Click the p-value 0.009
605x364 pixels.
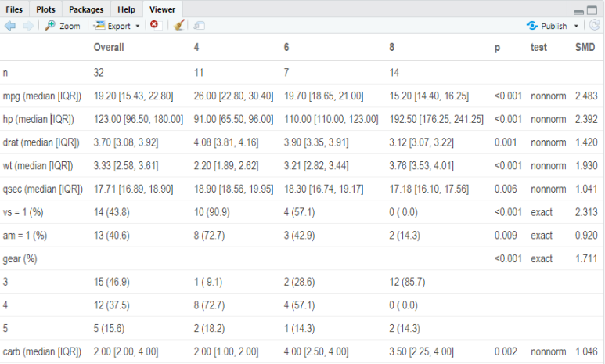click(x=506, y=235)
